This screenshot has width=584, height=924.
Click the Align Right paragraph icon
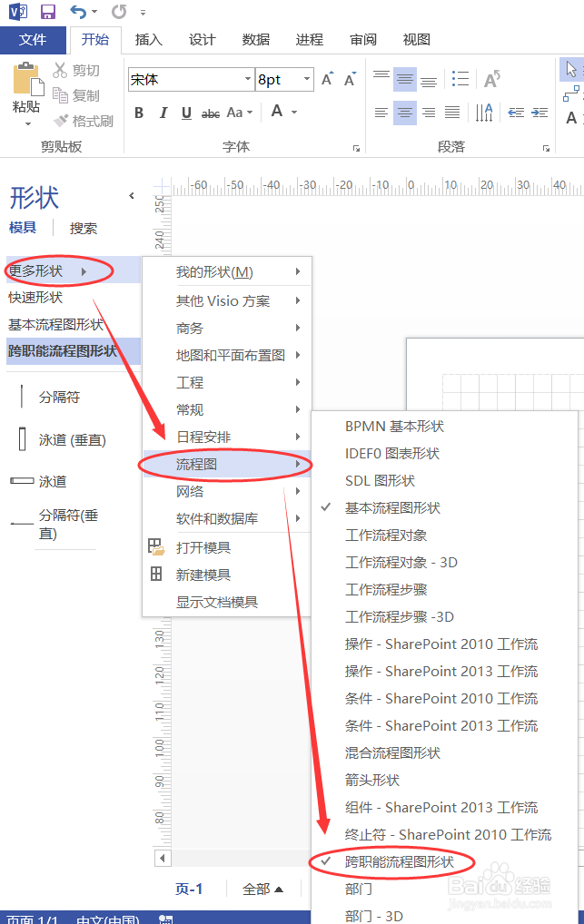click(x=429, y=112)
